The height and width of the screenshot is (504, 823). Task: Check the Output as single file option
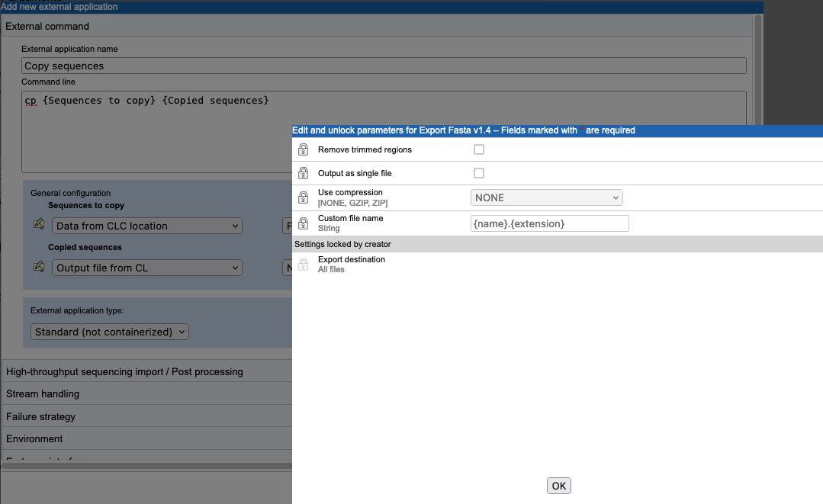pyautogui.click(x=479, y=173)
